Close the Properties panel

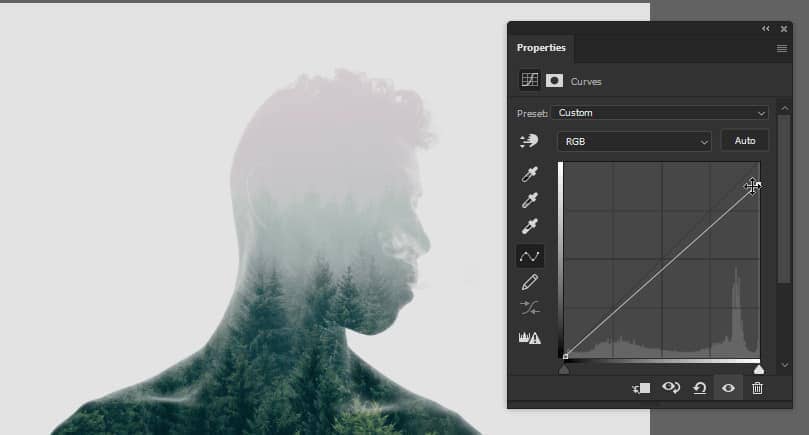(x=784, y=29)
